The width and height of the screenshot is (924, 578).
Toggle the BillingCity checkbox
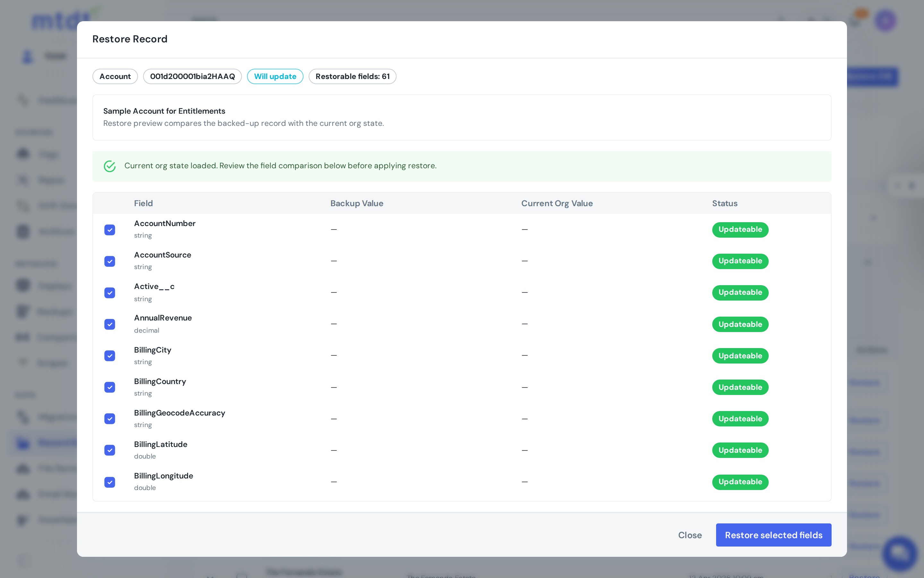click(110, 356)
